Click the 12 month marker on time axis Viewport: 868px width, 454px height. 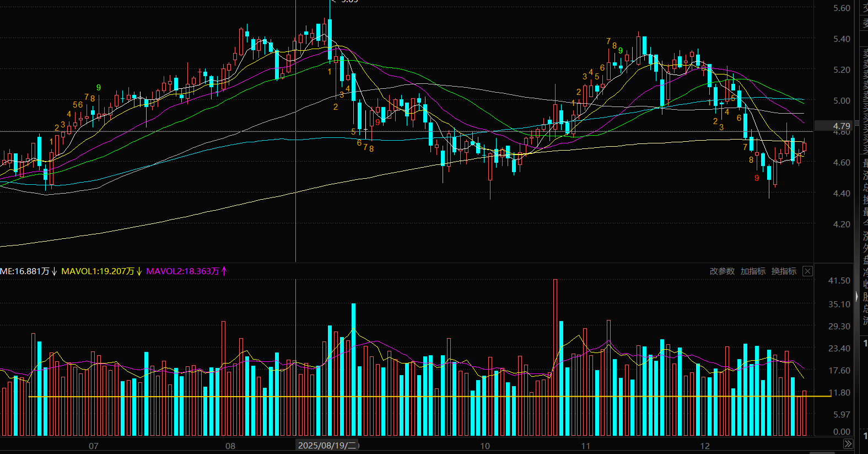click(x=705, y=446)
